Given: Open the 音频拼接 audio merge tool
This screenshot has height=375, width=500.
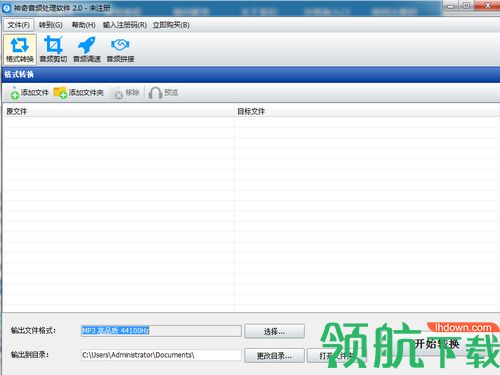Looking at the screenshot, I should pos(120,49).
